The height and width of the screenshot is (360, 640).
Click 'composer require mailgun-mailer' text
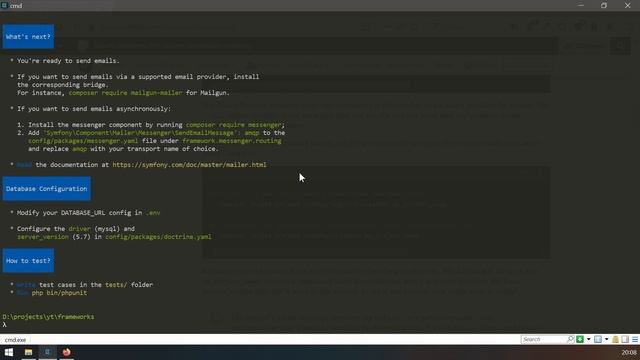coord(125,93)
